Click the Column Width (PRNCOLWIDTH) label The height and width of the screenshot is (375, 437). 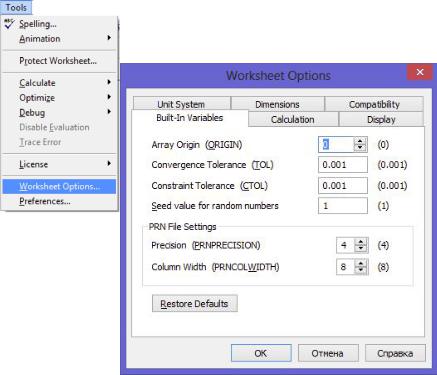tap(215, 267)
